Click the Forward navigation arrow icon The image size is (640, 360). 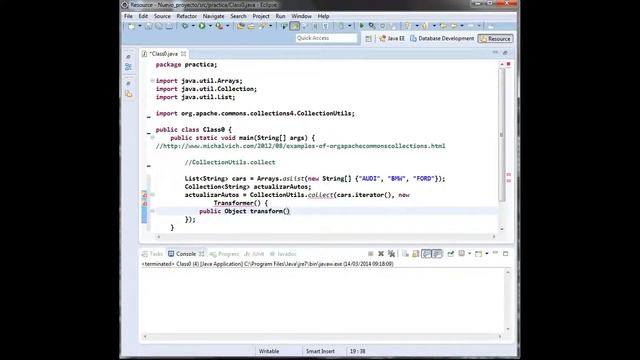pyautogui.click(x=471, y=26)
